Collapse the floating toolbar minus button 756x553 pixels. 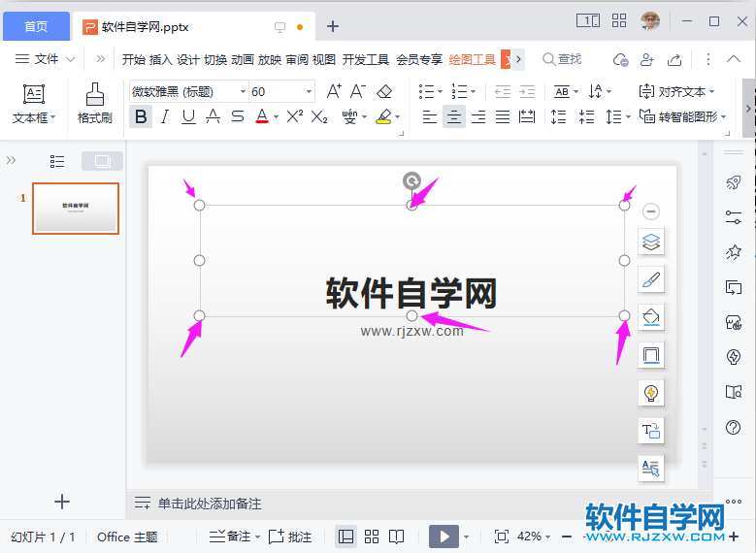click(651, 211)
